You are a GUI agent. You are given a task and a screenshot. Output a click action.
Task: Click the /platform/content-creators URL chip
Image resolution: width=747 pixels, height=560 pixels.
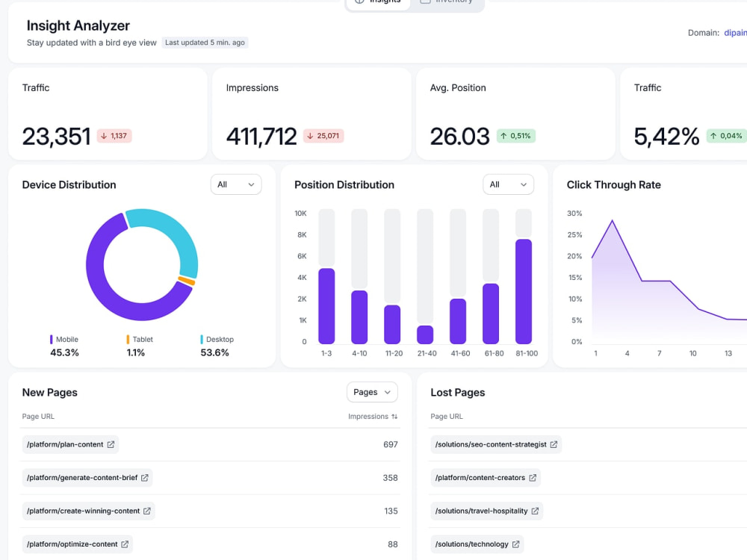coord(486,478)
